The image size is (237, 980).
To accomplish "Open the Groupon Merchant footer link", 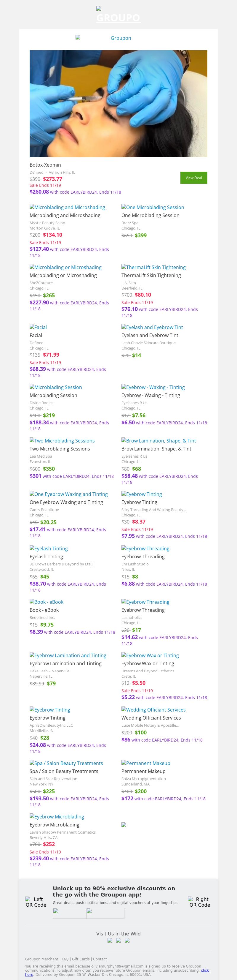I will [x=42, y=959].
